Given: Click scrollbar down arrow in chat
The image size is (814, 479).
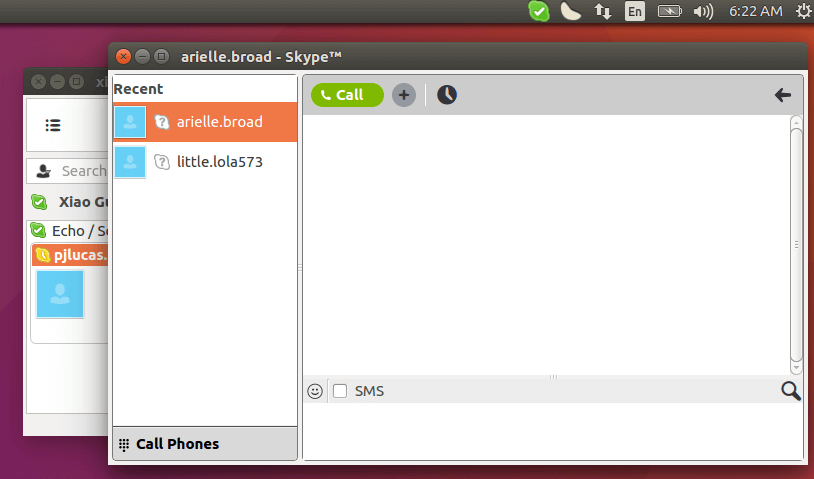Looking at the screenshot, I should [x=796, y=368].
